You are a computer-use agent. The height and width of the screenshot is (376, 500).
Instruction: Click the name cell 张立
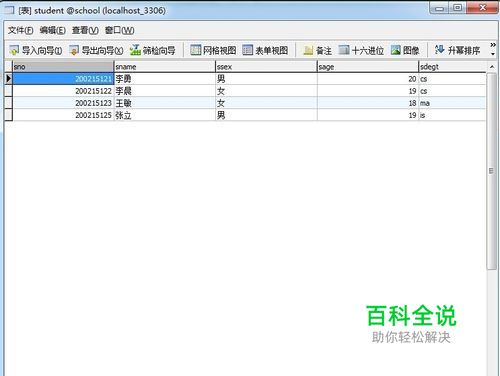(x=165, y=115)
